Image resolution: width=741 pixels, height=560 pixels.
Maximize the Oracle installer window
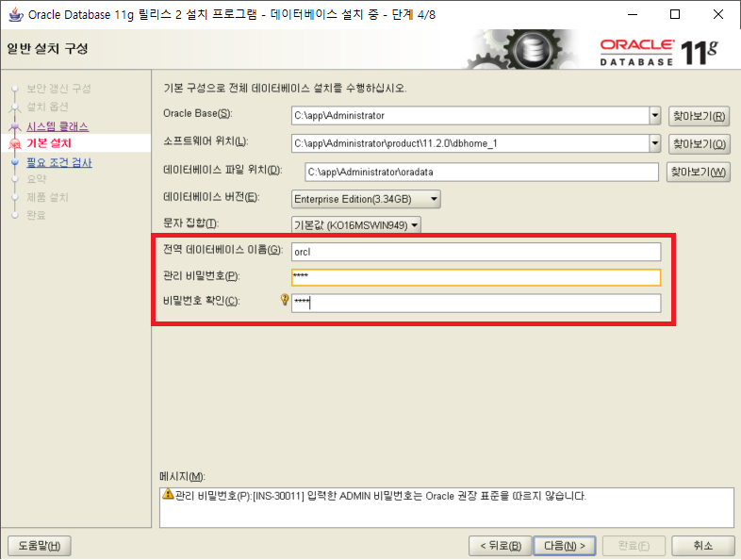click(x=675, y=14)
